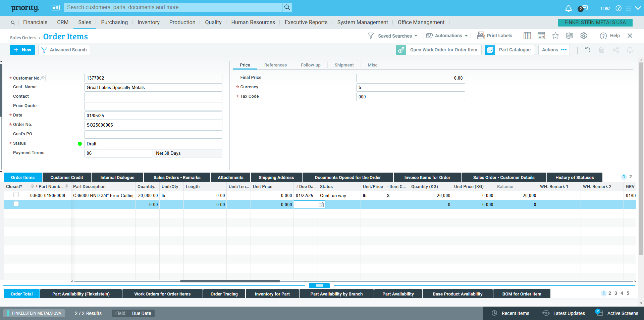Open the Attachments sub-form tab
This screenshot has height=320, width=644.
(x=230, y=177)
